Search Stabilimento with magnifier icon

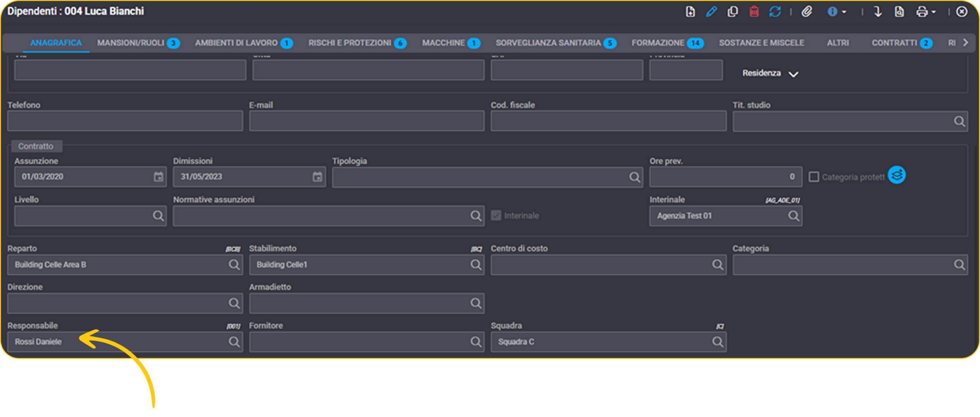[476, 265]
